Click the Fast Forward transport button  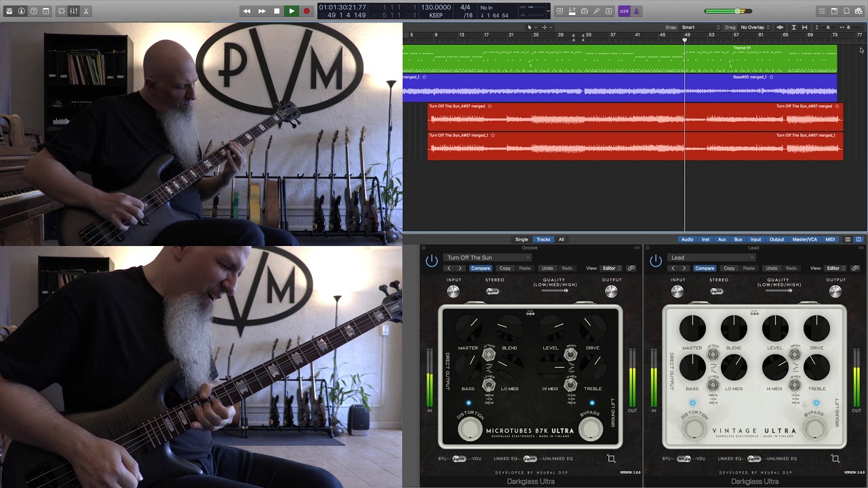[262, 11]
